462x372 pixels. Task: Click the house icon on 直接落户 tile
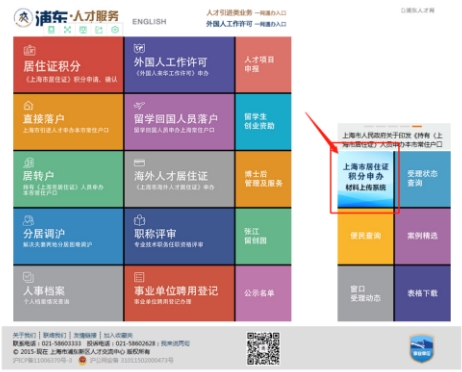tap(28, 106)
